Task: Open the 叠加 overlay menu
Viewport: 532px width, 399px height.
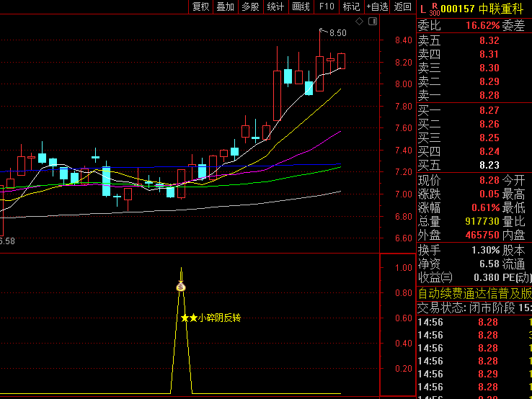Action: (x=226, y=6)
